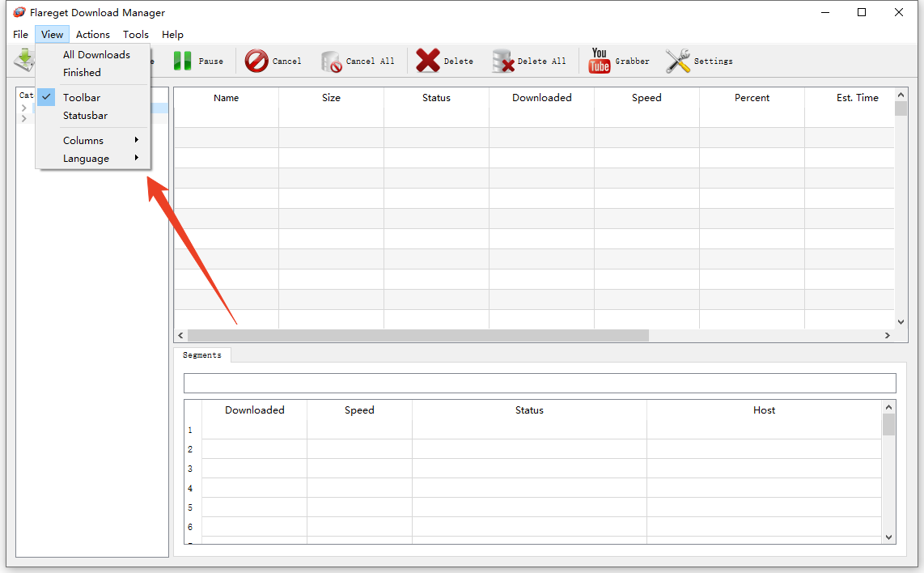Open the Help menu
924x573 pixels.
(x=172, y=34)
